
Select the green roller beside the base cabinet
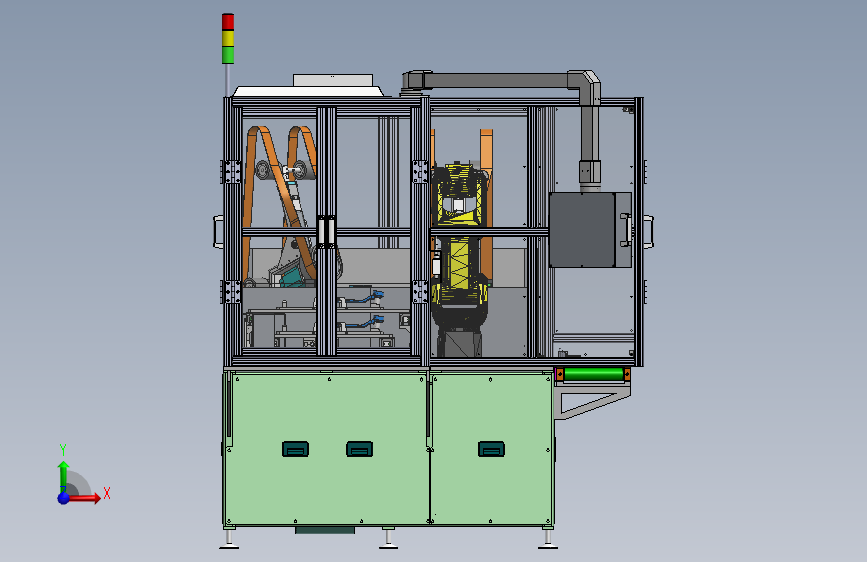593,374
